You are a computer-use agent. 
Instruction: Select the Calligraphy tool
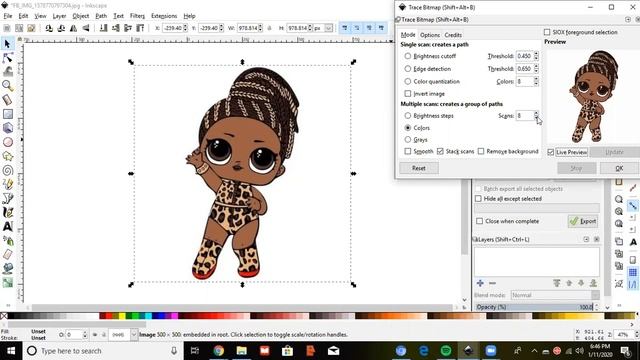click(x=7, y=212)
